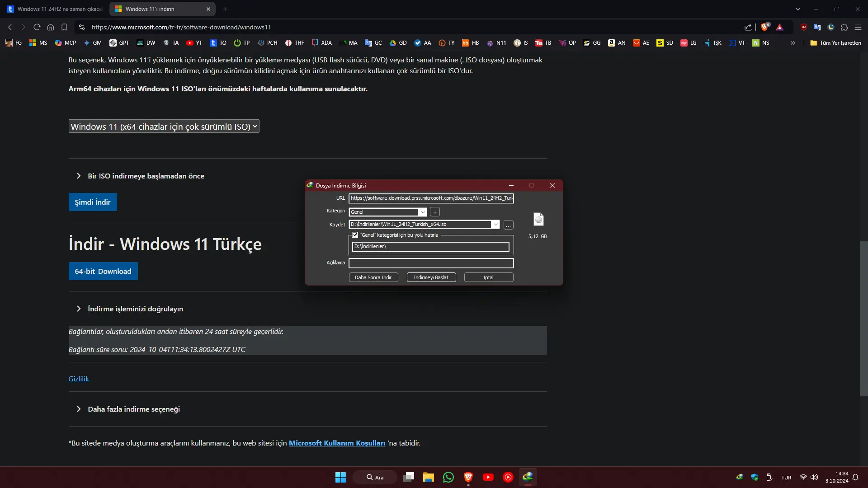Open the browser hamburger menu
This screenshot has height=488, width=868.
click(x=858, y=27)
